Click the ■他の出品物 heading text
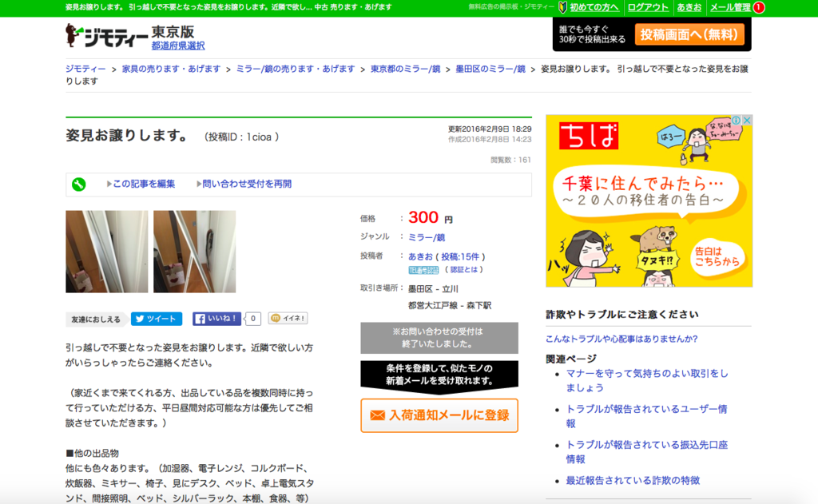The height and width of the screenshot is (504, 818). pyautogui.click(x=93, y=454)
